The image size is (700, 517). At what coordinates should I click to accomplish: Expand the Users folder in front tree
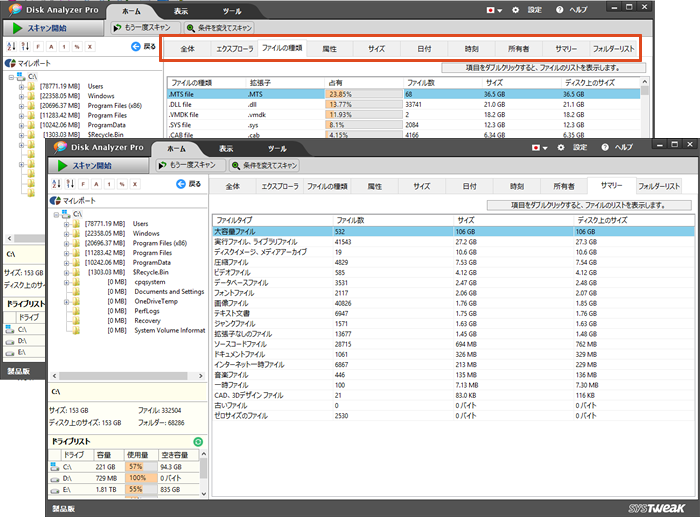(x=66, y=224)
